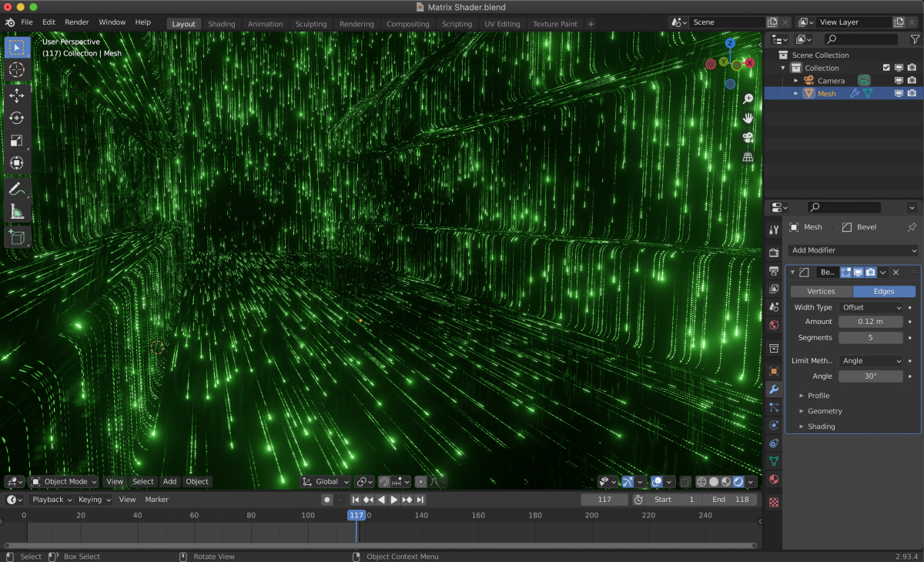Open the Object Data properties tab
Image resolution: width=924 pixels, height=562 pixels.
[774, 461]
